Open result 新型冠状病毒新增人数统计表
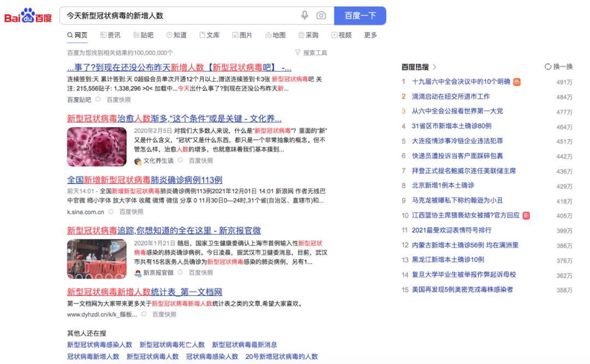Screen dimensions: 590x364 tap(144, 292)
